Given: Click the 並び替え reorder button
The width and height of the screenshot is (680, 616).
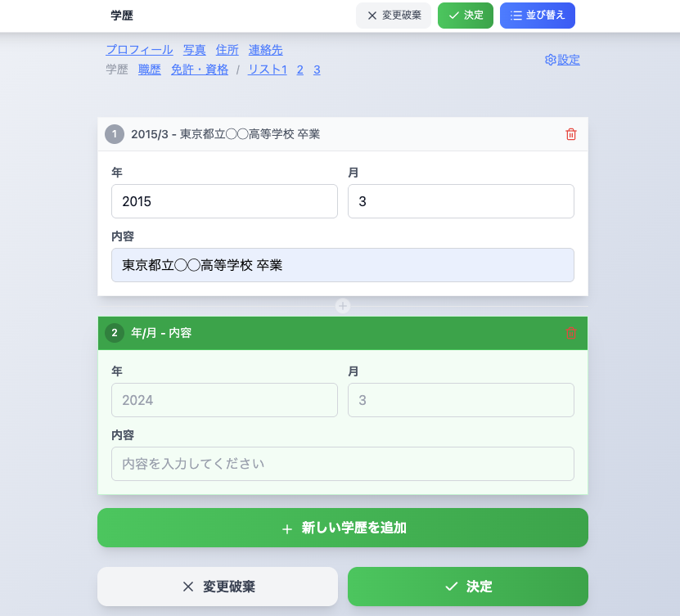Looking at the screenshot, I should tap(537, 15).
